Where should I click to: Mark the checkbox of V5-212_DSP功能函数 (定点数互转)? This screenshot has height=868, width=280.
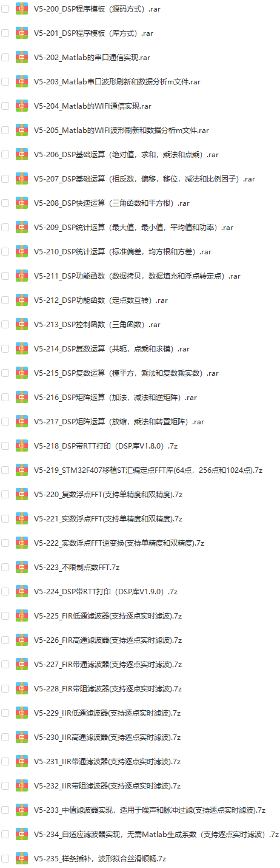5,300
